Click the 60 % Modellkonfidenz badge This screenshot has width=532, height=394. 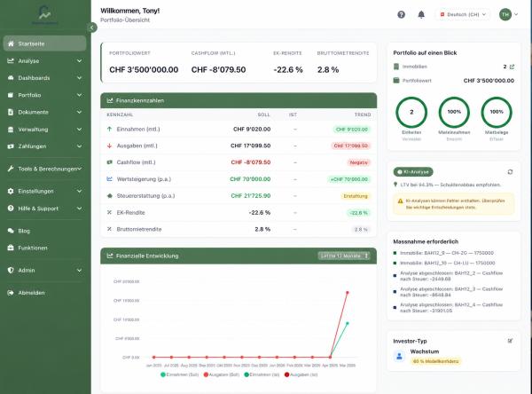(435, 361)
